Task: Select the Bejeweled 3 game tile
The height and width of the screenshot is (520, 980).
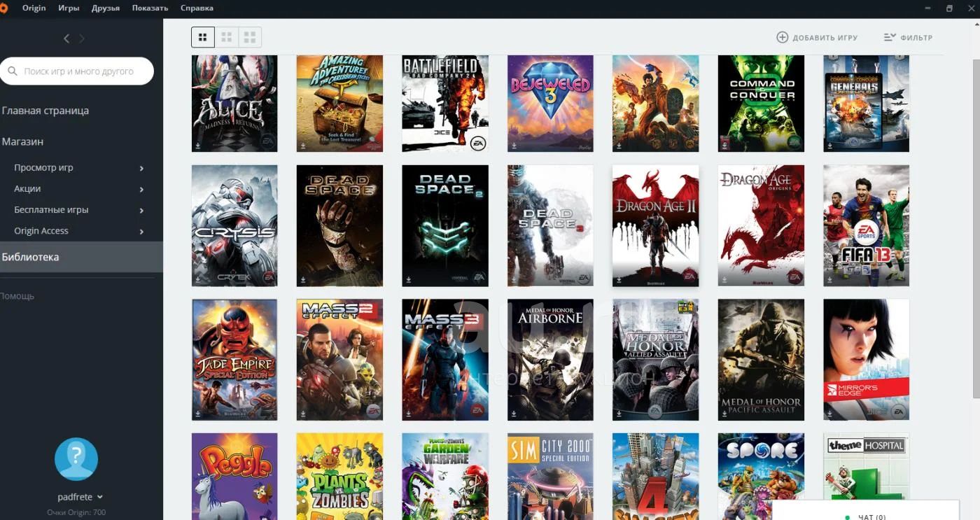Action: point(550,104)
